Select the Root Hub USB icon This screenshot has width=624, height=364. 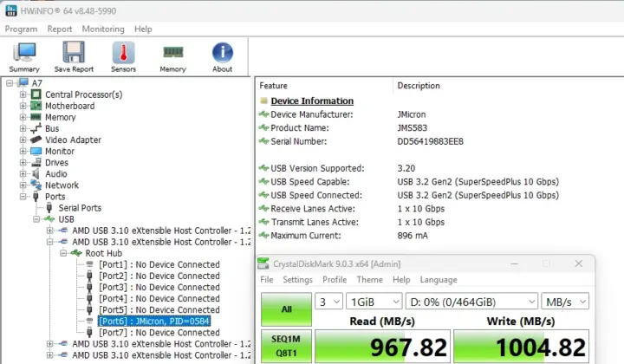[76, 253]
